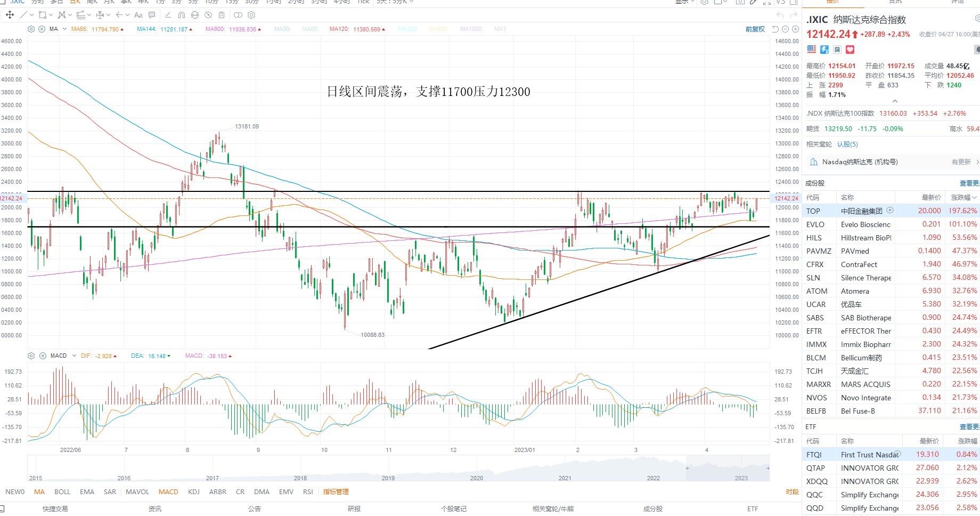Viewport: 980px width, 516px height.
Task: Remove the MACD indicator with its X icon
Action: point(42,356)
